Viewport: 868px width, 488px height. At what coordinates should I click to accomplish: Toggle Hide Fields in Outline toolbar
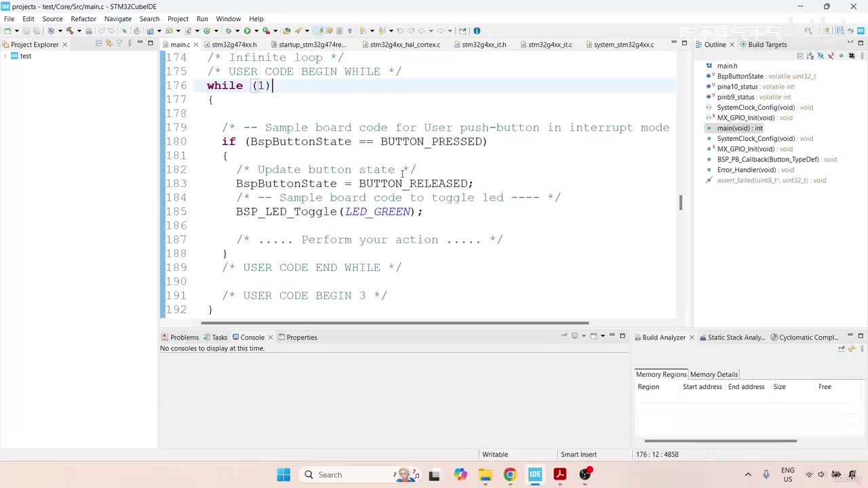[820, 56]
